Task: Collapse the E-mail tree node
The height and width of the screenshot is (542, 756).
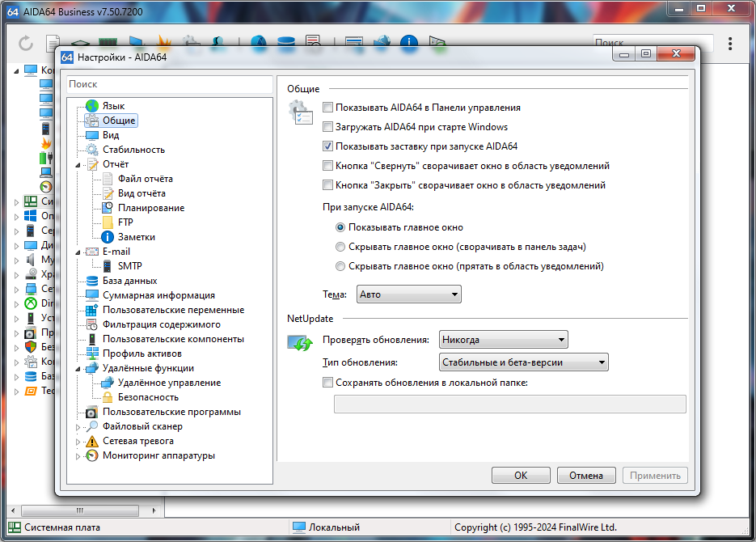Action: (78, 252)
